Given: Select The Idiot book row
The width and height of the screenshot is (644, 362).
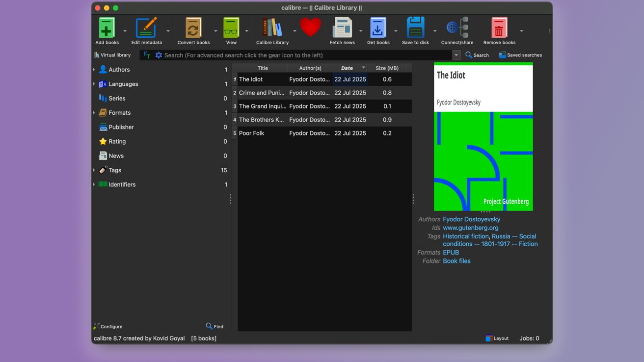Looking at the screenshot, I should [322, 79].
